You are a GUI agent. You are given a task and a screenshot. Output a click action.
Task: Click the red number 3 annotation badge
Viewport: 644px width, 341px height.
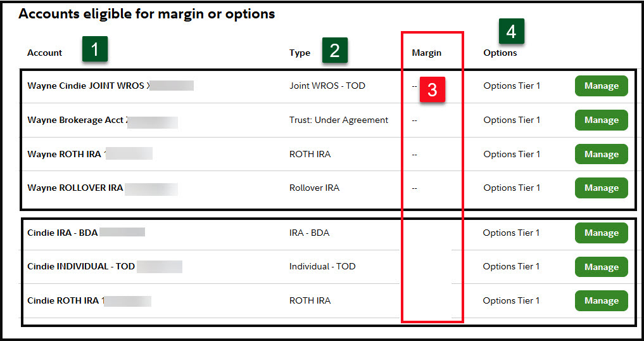pyautogui.click(x=432, y=89)
